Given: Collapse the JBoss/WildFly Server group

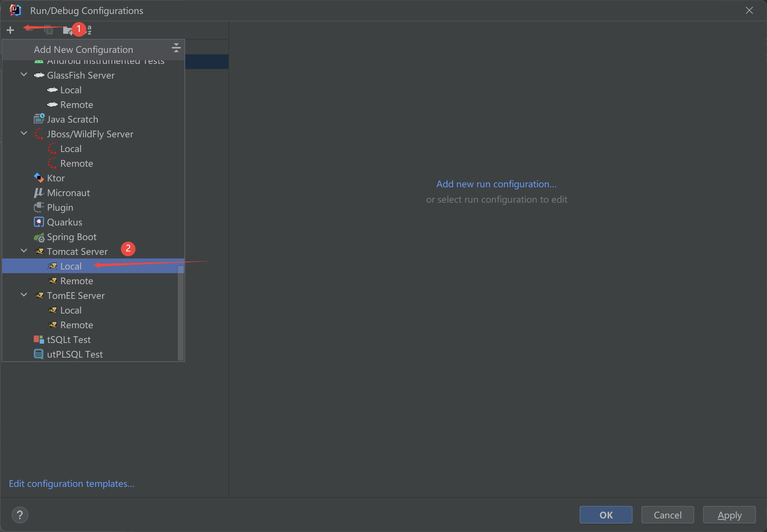Looking at the screenshot, I should (24, 134).
